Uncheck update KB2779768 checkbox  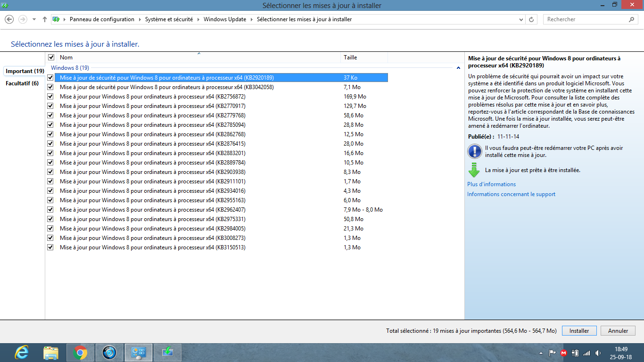pos(50,115)
